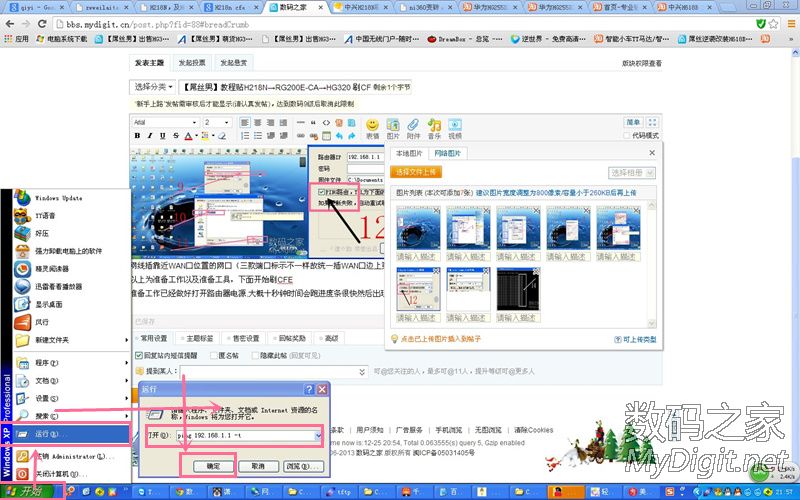Click the first uploaded image thumbnail
Screen dimensions: 800x500
(x=418, y=228)
